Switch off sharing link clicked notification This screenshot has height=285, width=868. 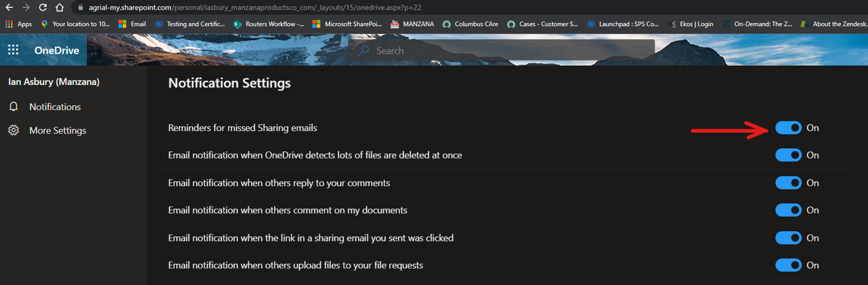[788, 238]
